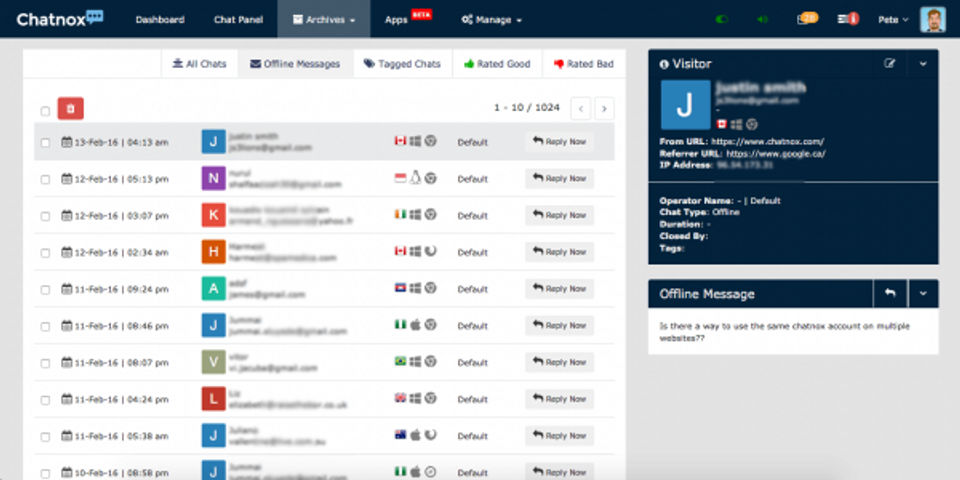Click Default in 05:38 am row
The width and height of the screenshot is (960, 480).
click(473, 437)
